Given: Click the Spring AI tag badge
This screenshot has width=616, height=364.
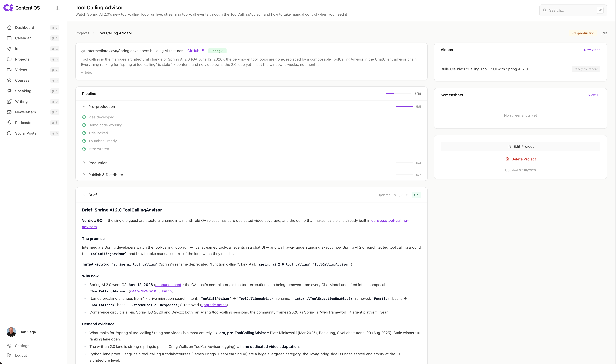Looking at the screenshot, I should (x=217, y=51).
